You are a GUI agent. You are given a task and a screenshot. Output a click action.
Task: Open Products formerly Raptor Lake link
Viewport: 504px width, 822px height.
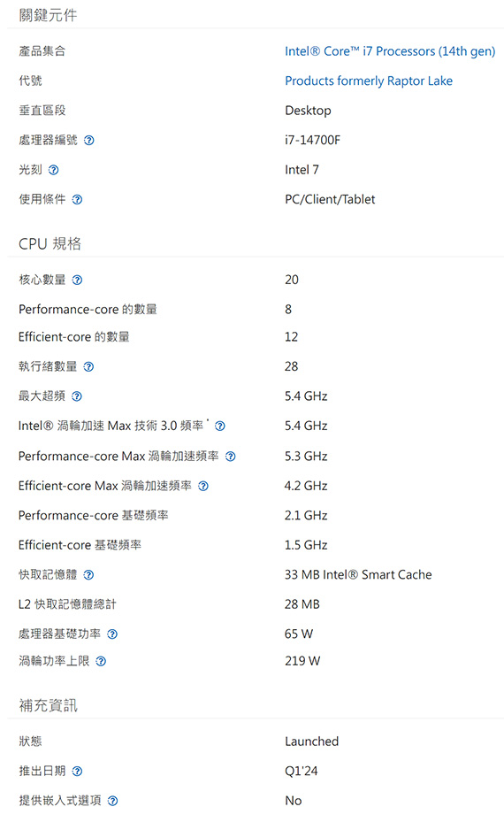click(369, 81)
